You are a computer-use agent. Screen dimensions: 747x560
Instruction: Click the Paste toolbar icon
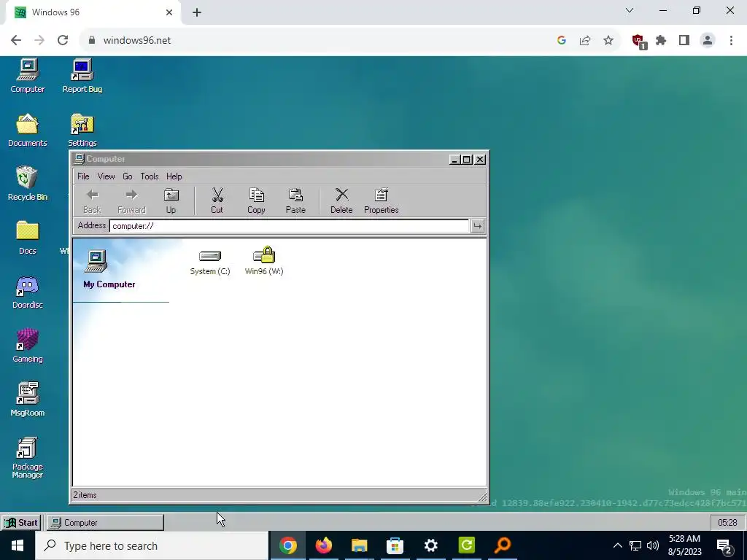tap(295, 201)
